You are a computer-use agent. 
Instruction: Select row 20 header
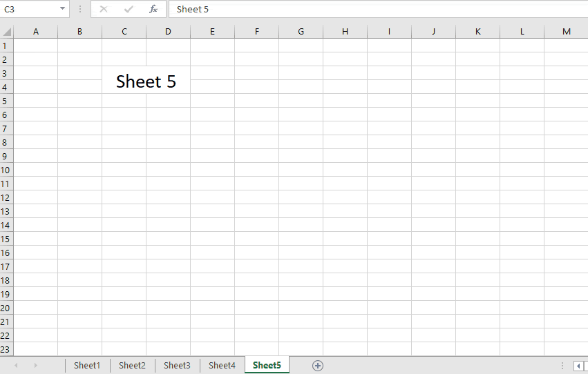6,308
